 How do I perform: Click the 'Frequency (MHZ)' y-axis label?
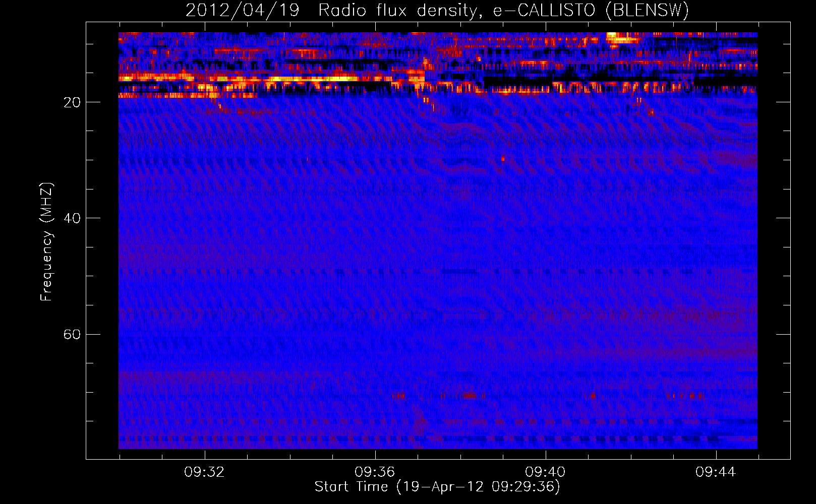coord(46,242)
